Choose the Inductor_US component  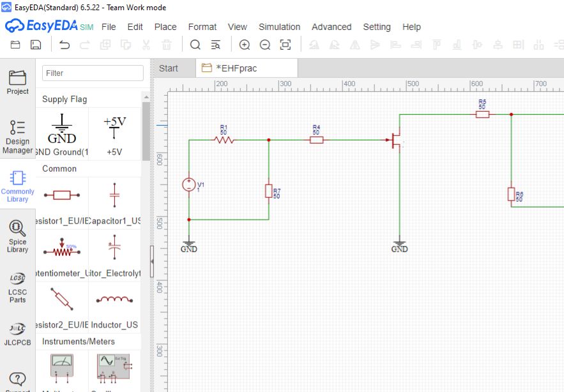click(x=114, y=306)
